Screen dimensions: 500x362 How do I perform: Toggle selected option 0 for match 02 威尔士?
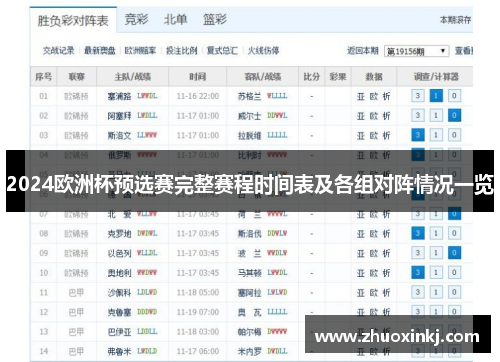coord(454,116)
